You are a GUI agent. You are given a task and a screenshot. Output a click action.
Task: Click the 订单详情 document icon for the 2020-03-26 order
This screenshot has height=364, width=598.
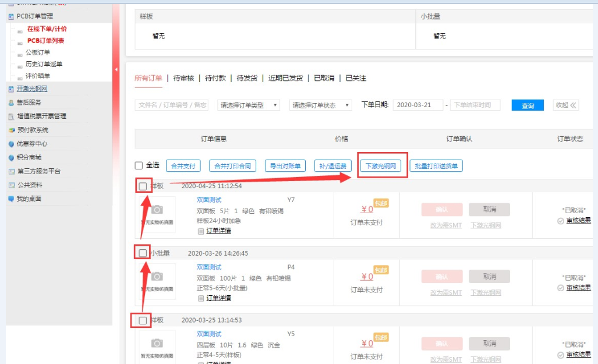point(201,298)
